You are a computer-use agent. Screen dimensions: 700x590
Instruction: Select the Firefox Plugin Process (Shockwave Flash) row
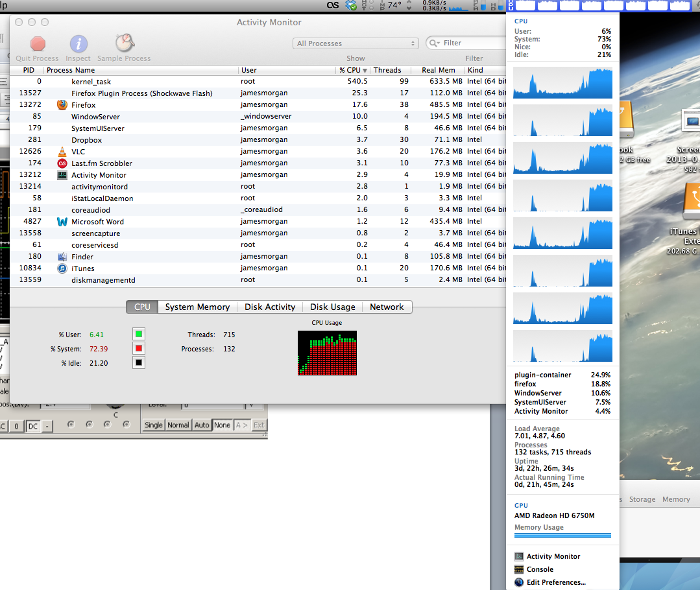[x=258, y=93]
